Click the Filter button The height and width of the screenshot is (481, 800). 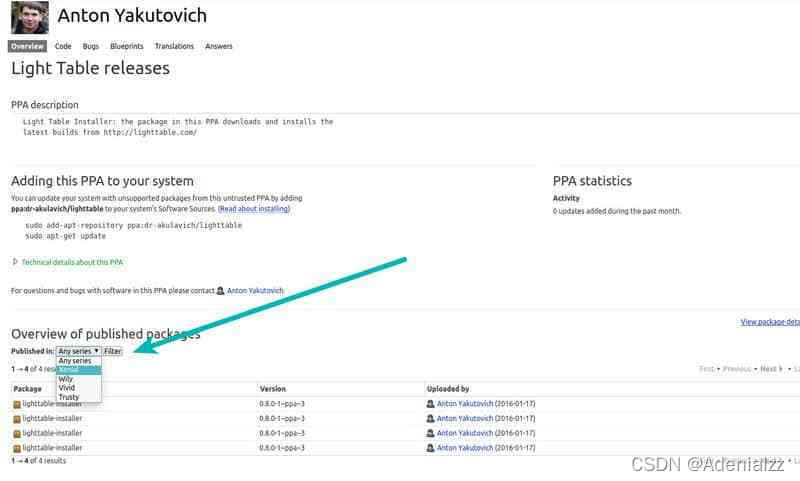[113, 351]
